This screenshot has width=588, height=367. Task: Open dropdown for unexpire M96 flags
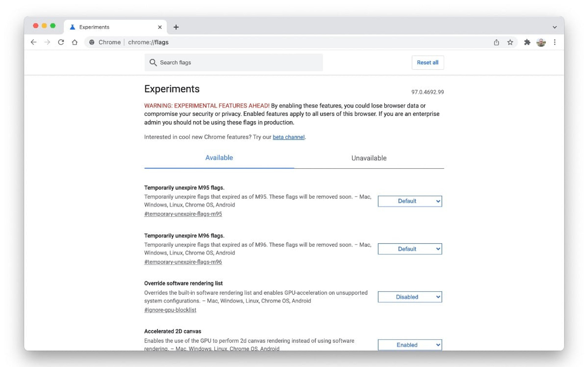point(410,249)
